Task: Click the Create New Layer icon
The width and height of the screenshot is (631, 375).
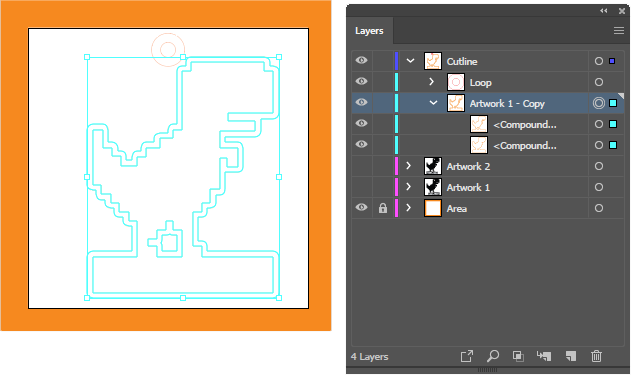Action: [x=571, y=356]
